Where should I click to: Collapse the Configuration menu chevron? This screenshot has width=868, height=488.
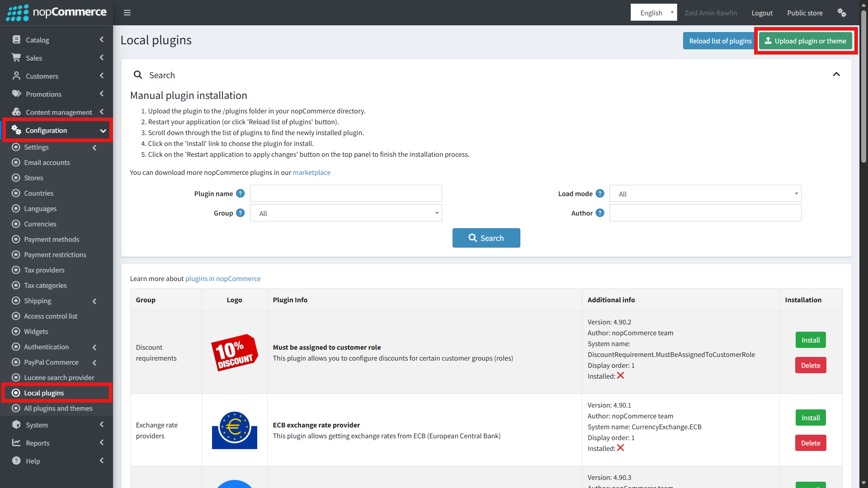tap(103, 131)
